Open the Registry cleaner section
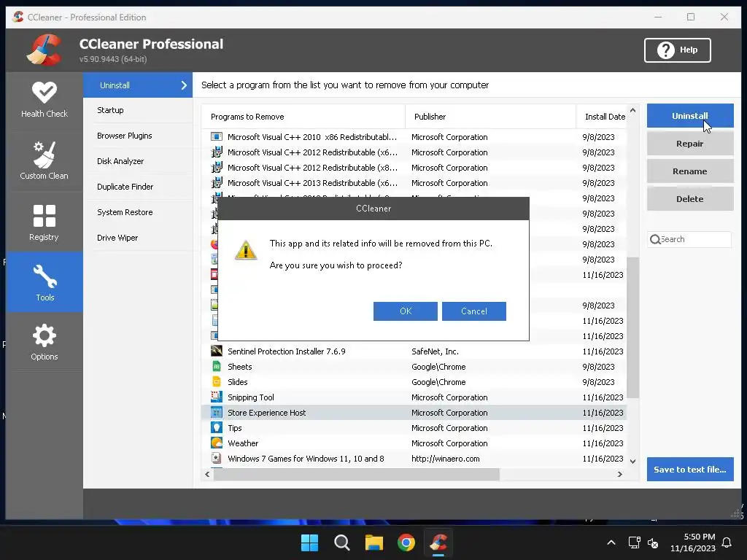Viewport: 747px width, 560px height. point(44,222)
